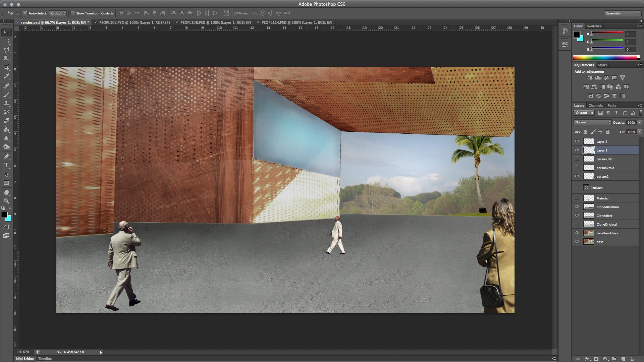Select the Zoom tool

pos(6,201)
